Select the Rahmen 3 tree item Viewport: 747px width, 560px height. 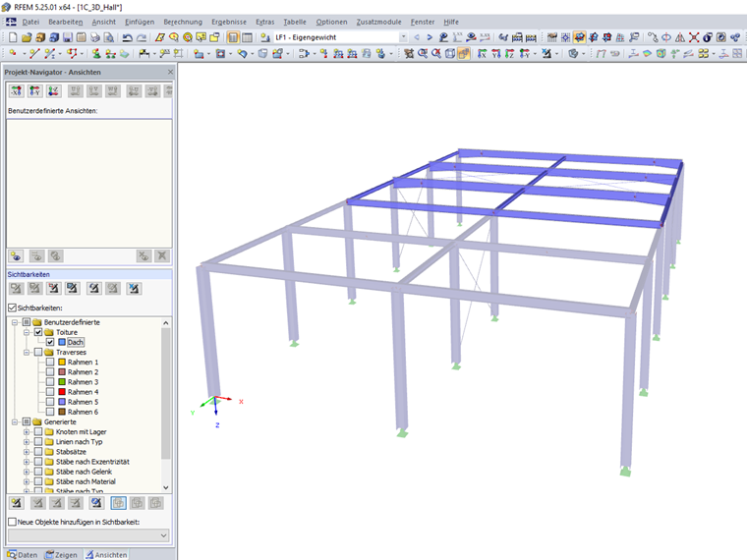83,382
